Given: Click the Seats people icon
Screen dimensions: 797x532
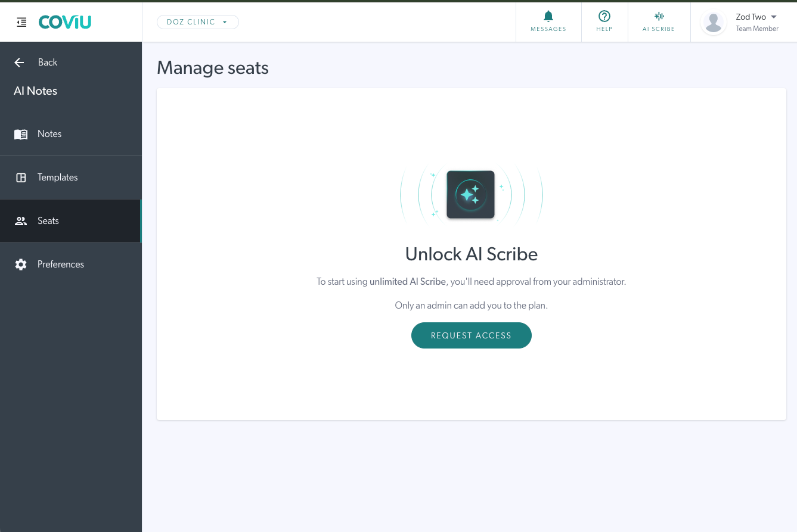Looking at the screenshot, I should pos(21,221).
